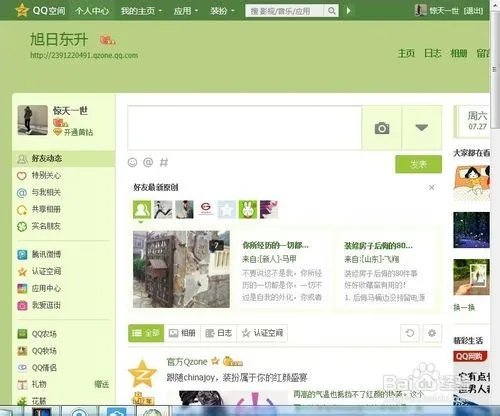The width and height of the screenshot is (500, 416).
Task: Open 好友动态 in the sidebar
Action: point(63,159)
